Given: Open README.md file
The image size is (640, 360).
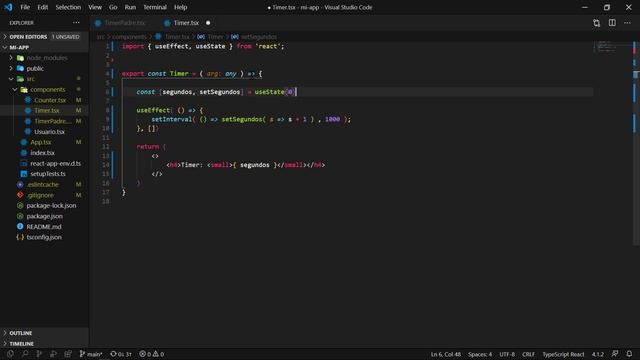Looking at the screenshot, I should coord(44,227).
